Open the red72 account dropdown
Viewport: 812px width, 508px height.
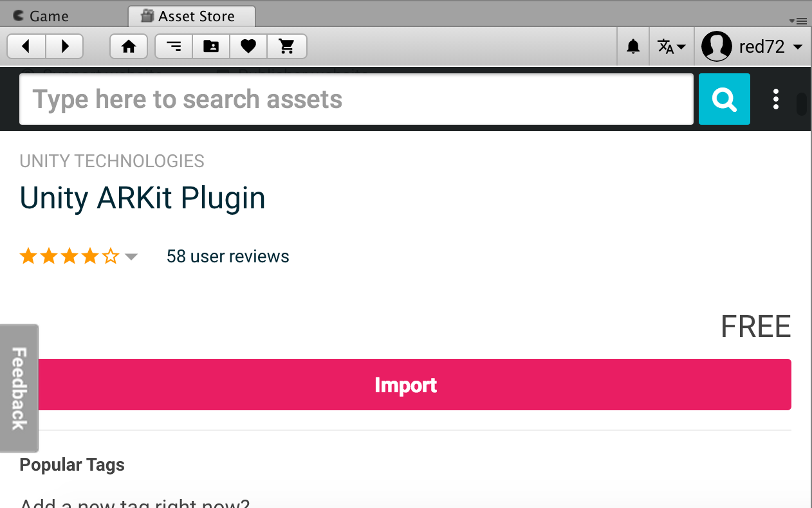(752, 46)
